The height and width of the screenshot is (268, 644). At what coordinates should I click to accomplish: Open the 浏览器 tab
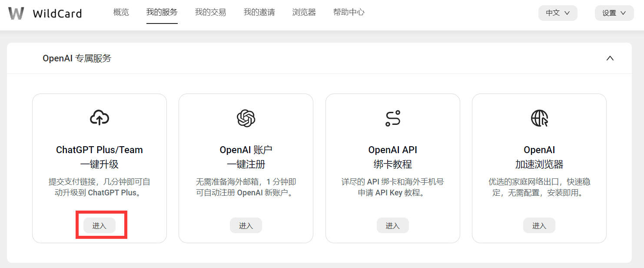click(x=304, y=12)
